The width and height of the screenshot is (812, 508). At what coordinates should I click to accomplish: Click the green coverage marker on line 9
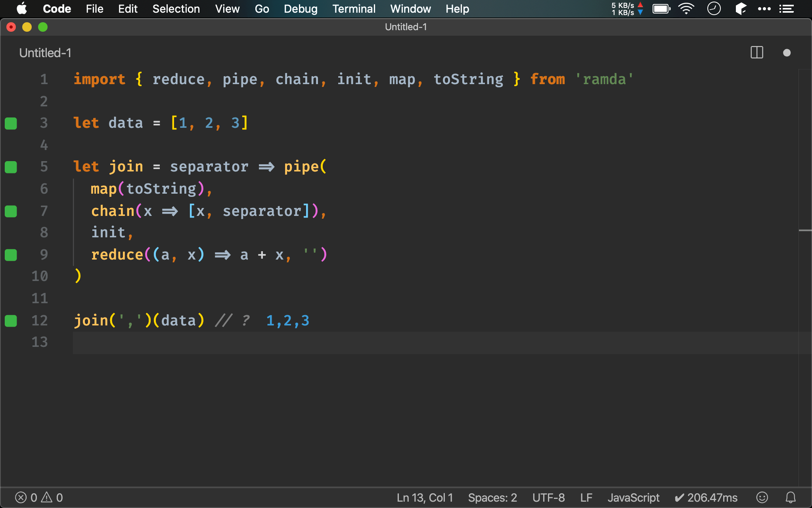(11, 255)
